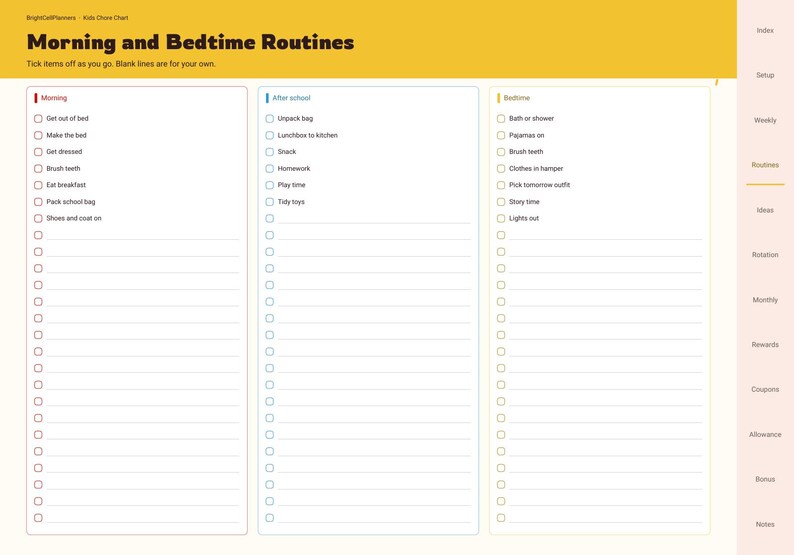Check the Bedtime Brush teeth box
794x555 pixels.
click(501, 152)
